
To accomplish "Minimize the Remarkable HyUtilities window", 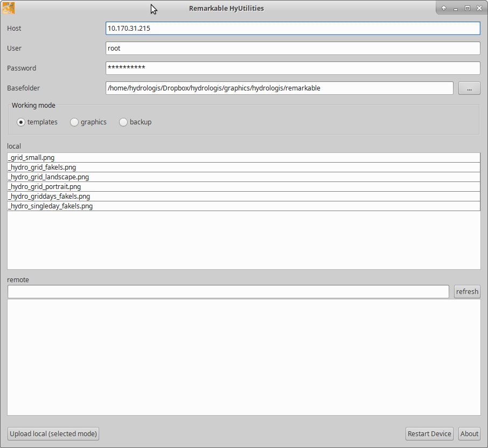I will (456, 9).
